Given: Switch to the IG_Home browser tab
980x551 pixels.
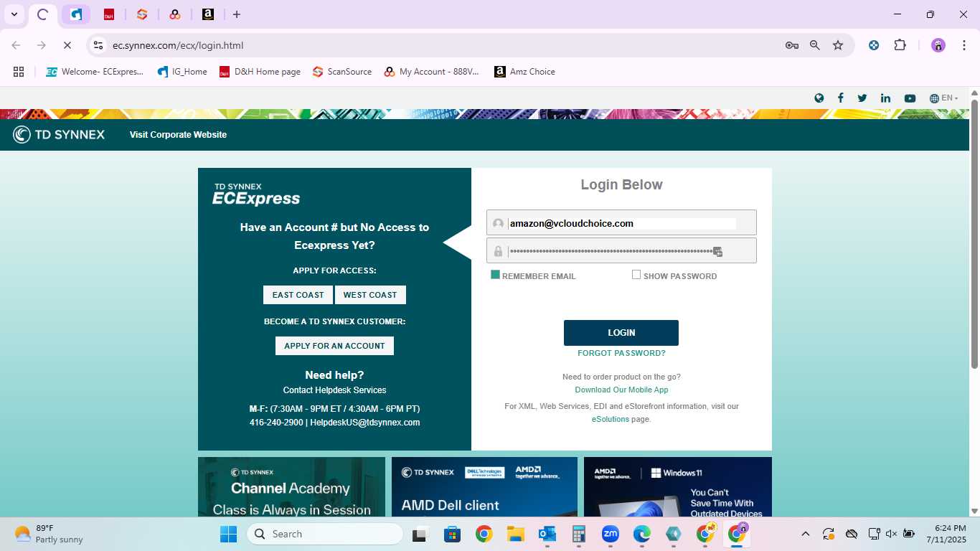Looking at the screenshot, I should point(76,14).
